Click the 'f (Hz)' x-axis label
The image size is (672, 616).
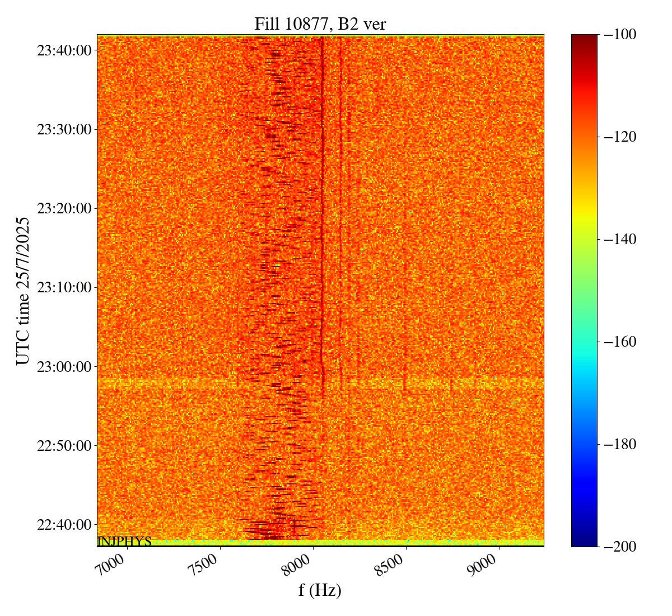click(x=320, y=590)
